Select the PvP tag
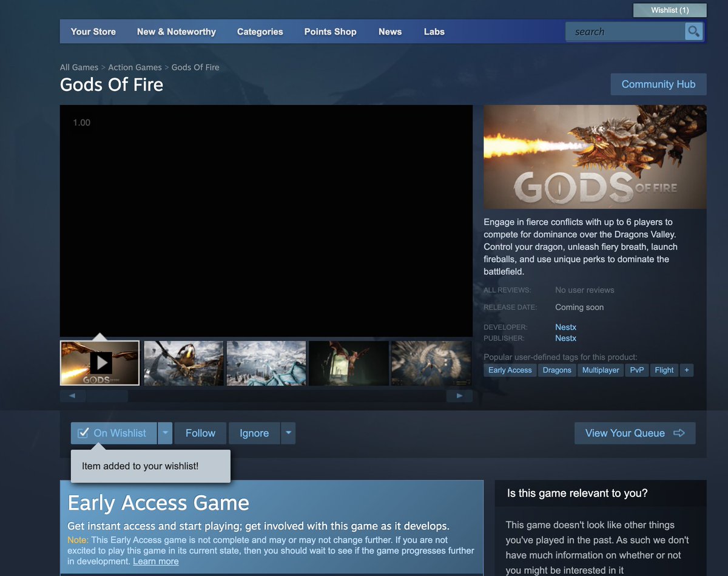The height and width of the screenshot is (576, 728). click(637, 370)
